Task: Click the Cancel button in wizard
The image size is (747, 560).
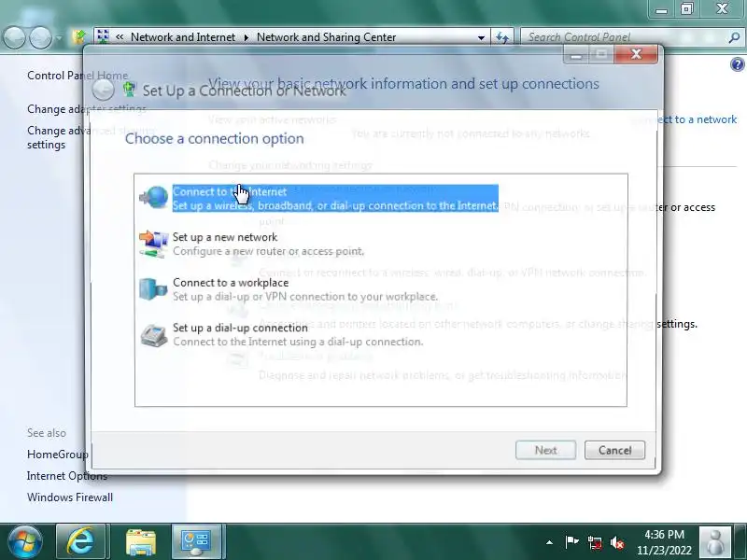Action: (614, 450)
